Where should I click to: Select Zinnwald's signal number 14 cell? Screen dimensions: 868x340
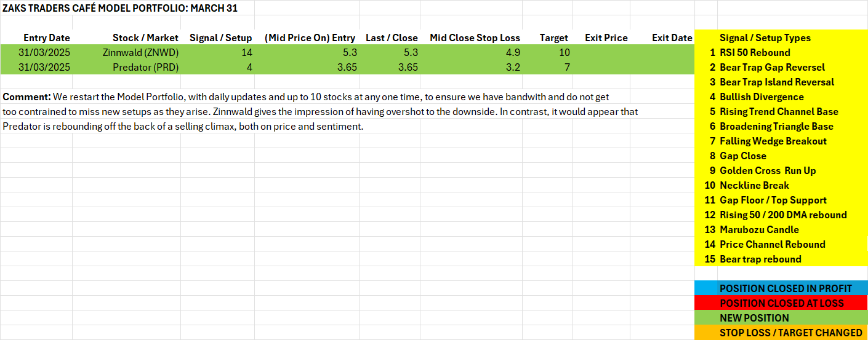246,52
